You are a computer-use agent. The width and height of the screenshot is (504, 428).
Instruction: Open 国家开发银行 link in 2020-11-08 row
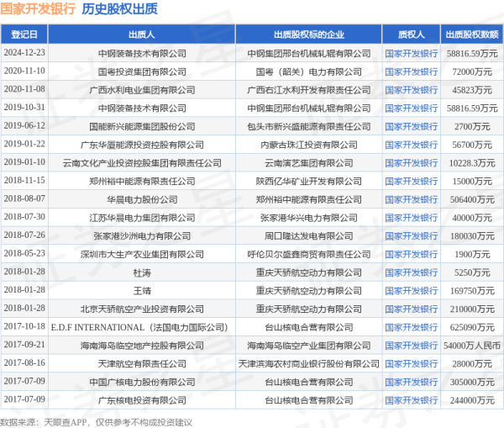point(411,90)
